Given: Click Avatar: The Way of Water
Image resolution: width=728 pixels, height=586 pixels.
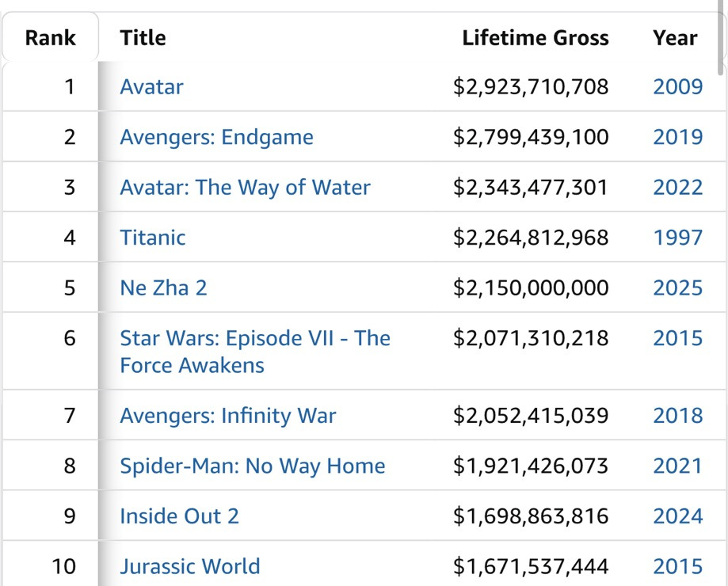Looking at the screenshot, I should [x=245, y=188].
